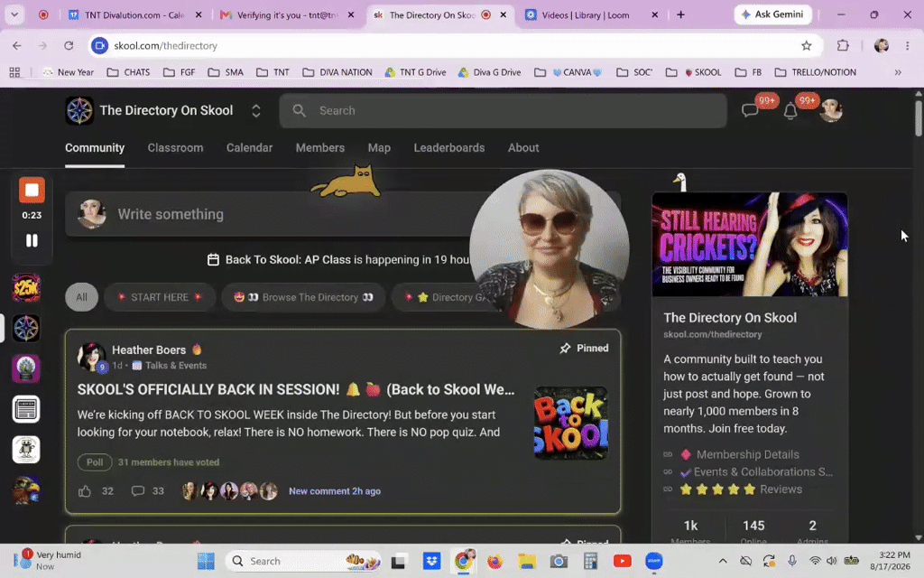Open comments on Back to Skool post
The image size is (924, 578).
138,490
